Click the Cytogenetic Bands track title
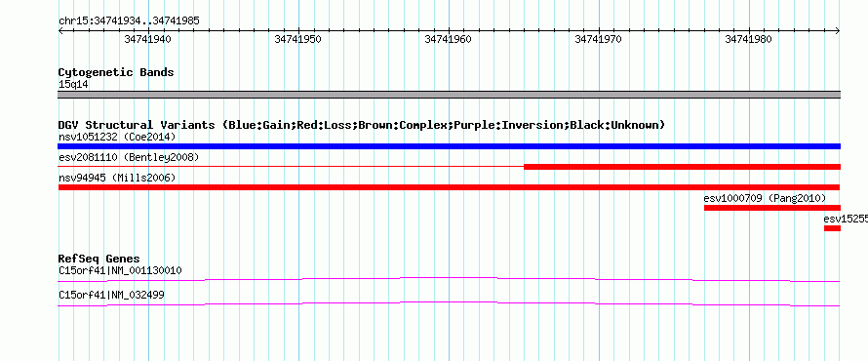868x361 pixels. 116,72
